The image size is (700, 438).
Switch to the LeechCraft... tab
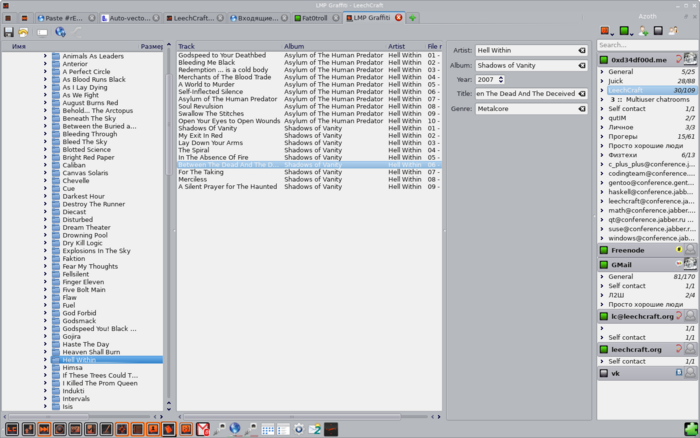coord(194,18)
